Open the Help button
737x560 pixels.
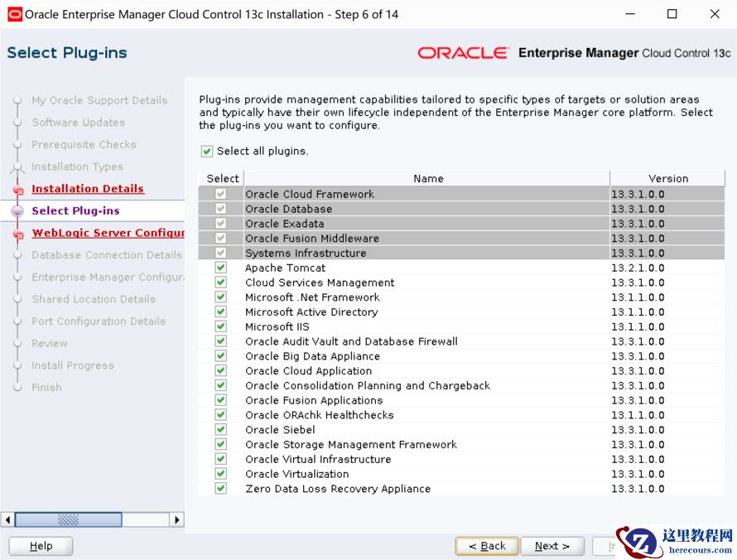coord(41,546)
